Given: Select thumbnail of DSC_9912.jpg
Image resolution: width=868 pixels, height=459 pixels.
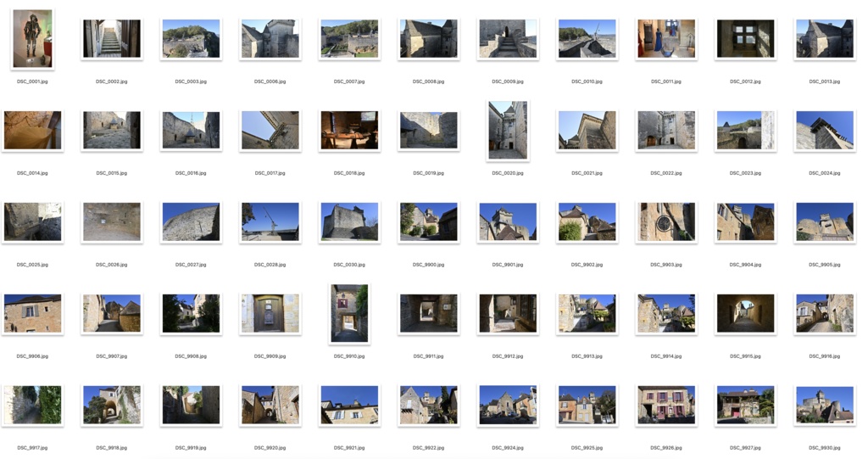Looking at the screenshot, I should tap(508, 313).
